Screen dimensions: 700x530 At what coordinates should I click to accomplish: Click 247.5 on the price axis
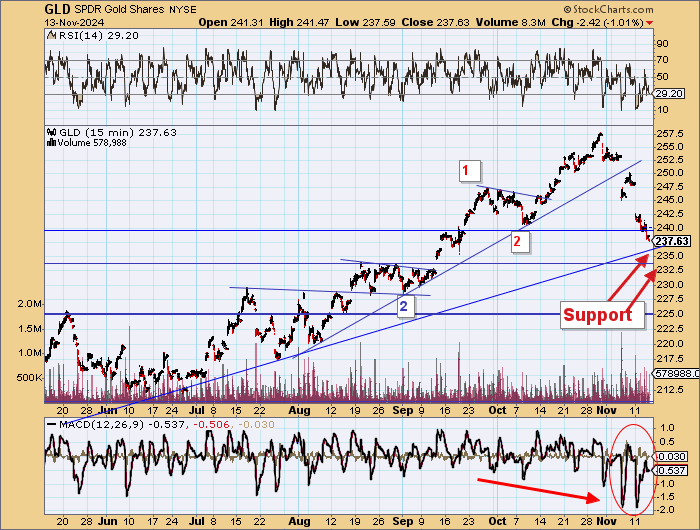pyautogui.click(x=670, y=186)
